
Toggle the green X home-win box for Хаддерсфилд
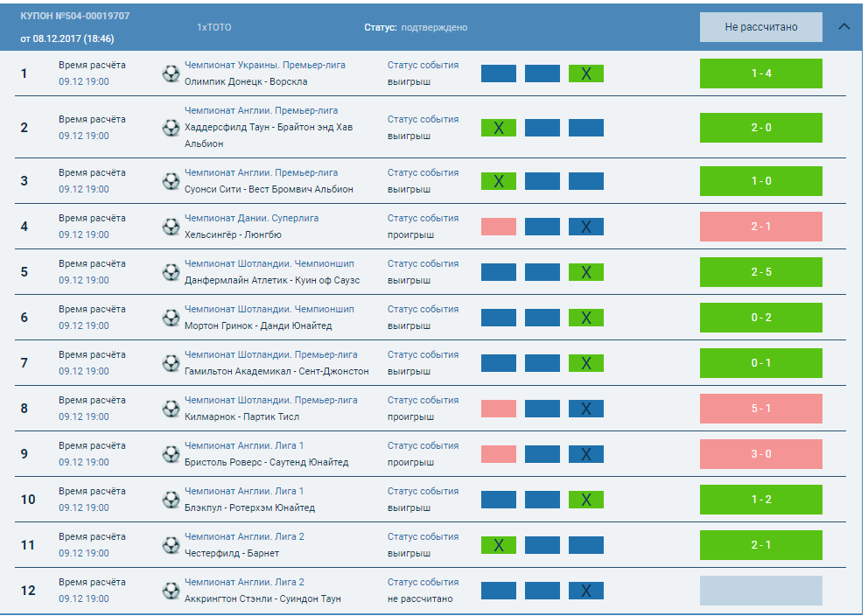tap(498, 128)
